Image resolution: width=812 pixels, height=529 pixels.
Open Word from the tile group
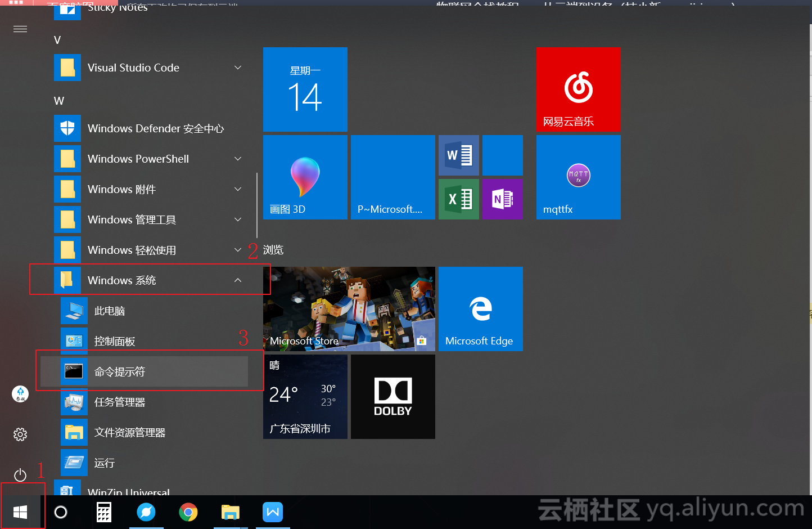point(458,155)
